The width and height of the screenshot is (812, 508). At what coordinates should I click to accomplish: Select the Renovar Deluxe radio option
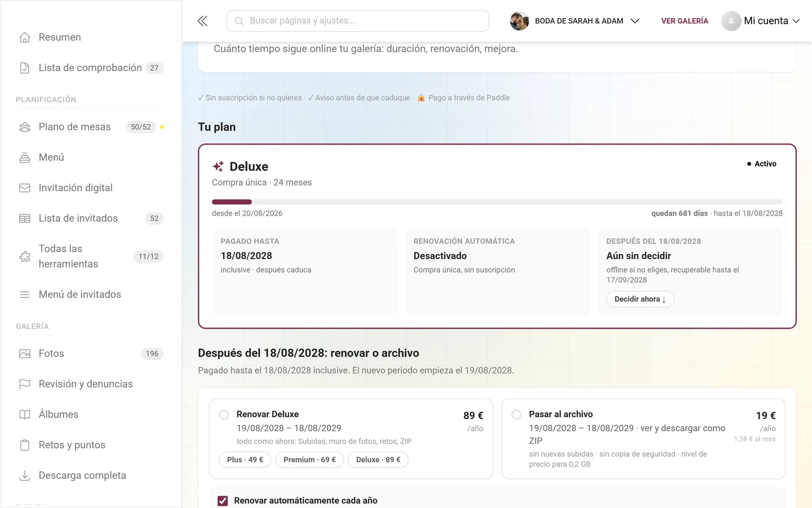click(224, 415)
